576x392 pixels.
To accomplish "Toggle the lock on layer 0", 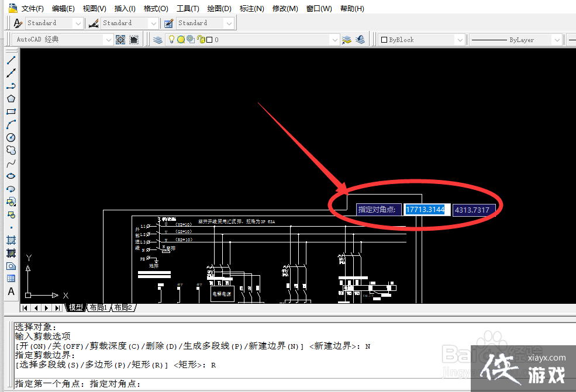I will coord(200,39).
